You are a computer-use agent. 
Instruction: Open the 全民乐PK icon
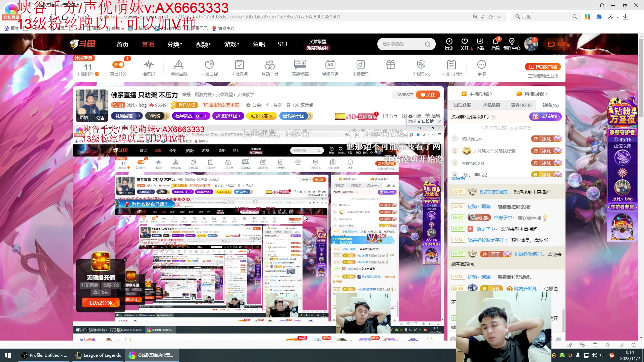[421, 68]
